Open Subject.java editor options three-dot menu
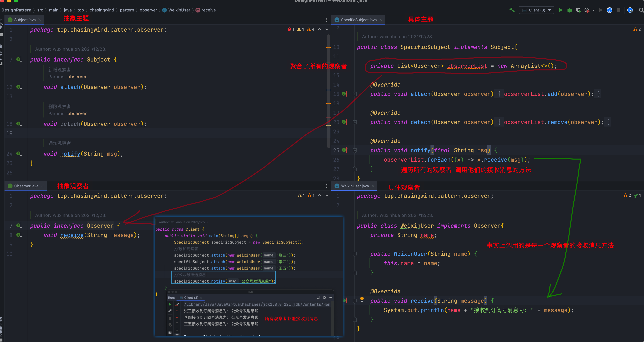Viewport: 644px width, 342px height. (327, 20)
